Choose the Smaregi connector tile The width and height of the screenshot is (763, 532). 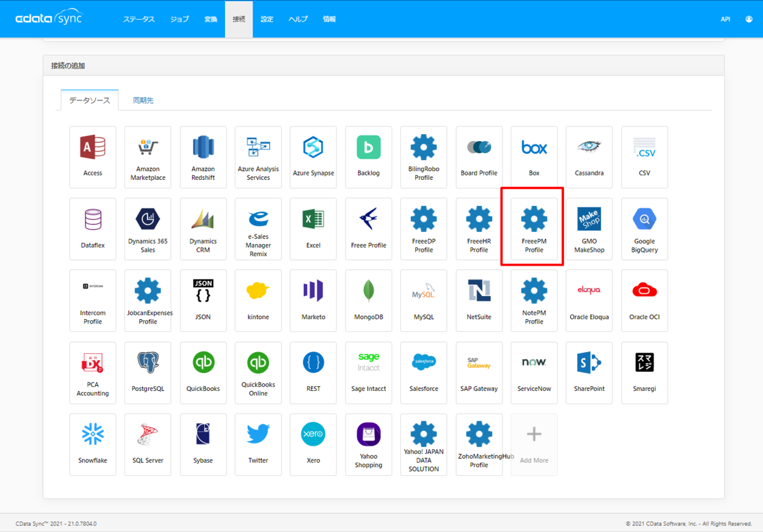tap(645, 372)
